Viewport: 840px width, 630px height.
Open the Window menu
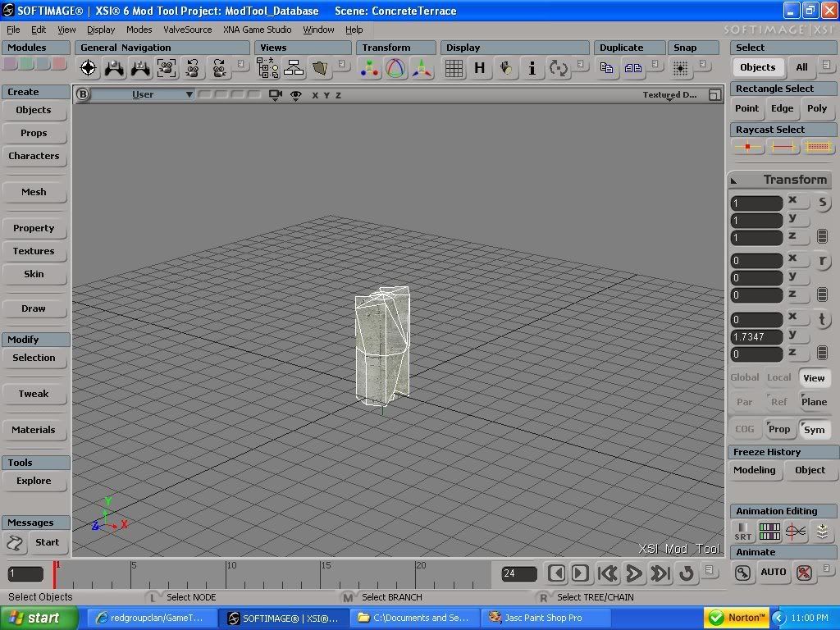pyautogui.click(x=318, y=30)
